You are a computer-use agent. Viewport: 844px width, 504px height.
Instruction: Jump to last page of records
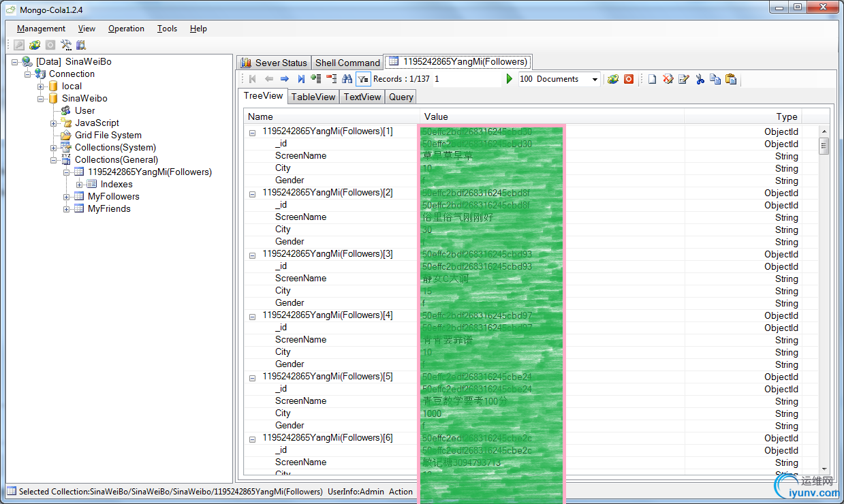[x=301, y=79]
